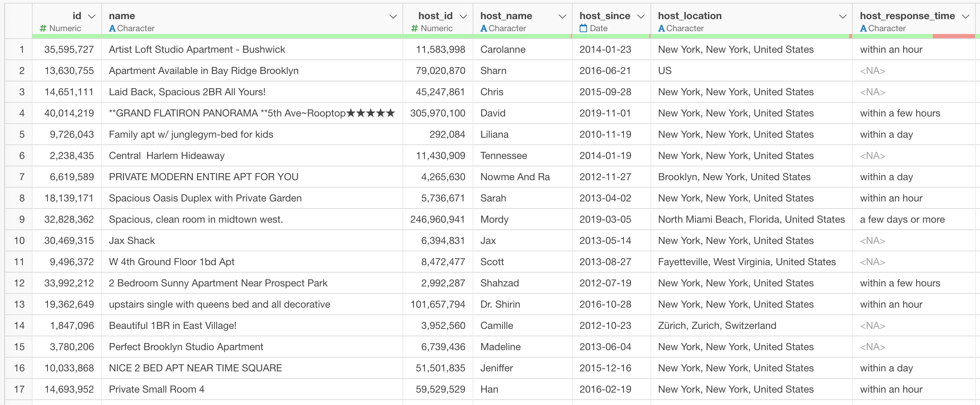Click the character type icon under name
This screenshot has width=980, height=405.
tap(112, 28)
